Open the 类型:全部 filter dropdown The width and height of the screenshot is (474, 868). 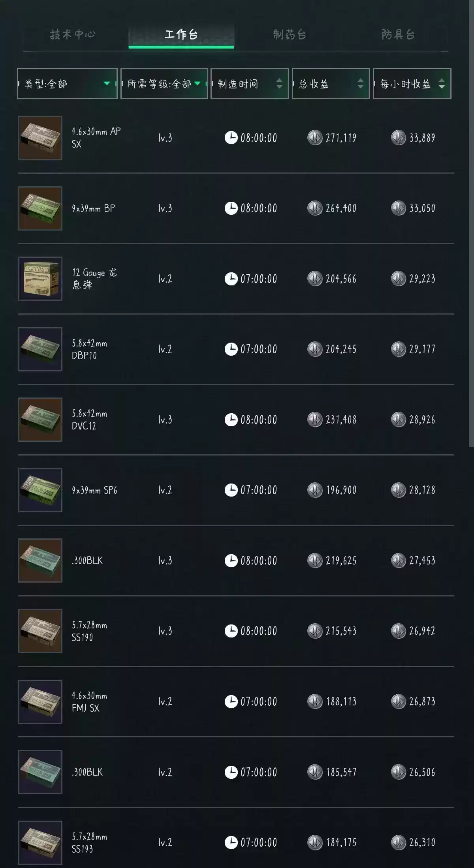pos(67,84)
